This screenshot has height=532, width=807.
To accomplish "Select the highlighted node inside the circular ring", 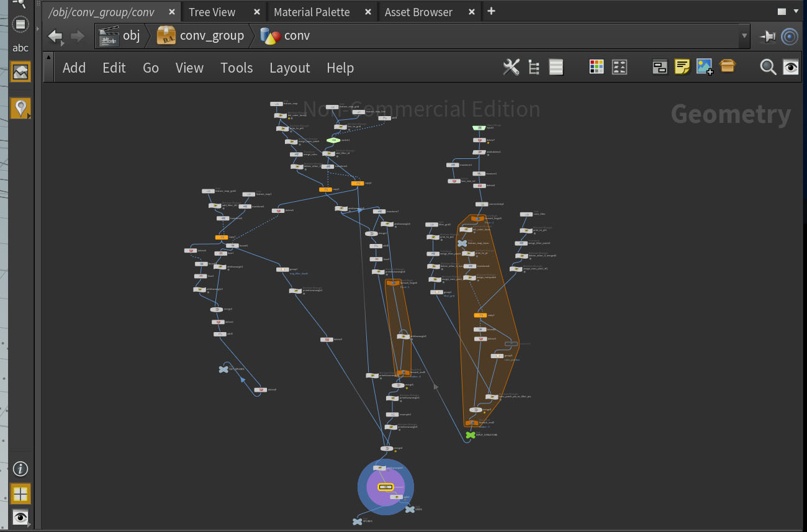I will 385,487.
